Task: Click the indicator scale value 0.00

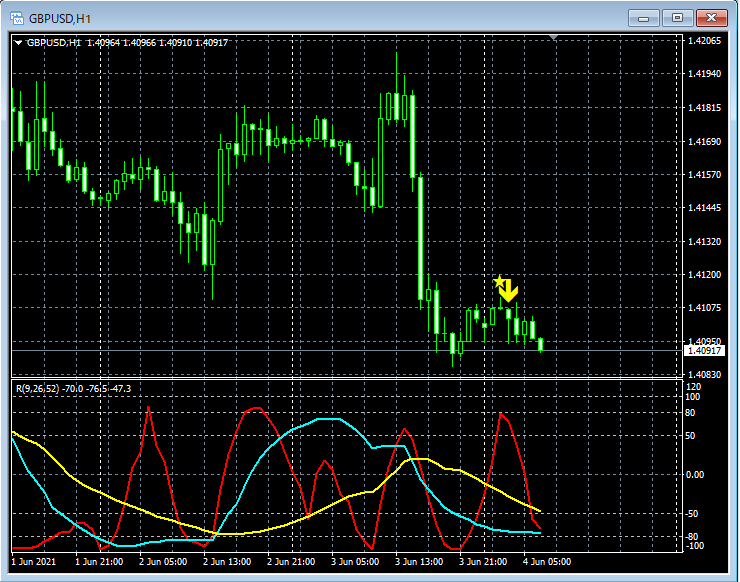Action: click(695, 475)
